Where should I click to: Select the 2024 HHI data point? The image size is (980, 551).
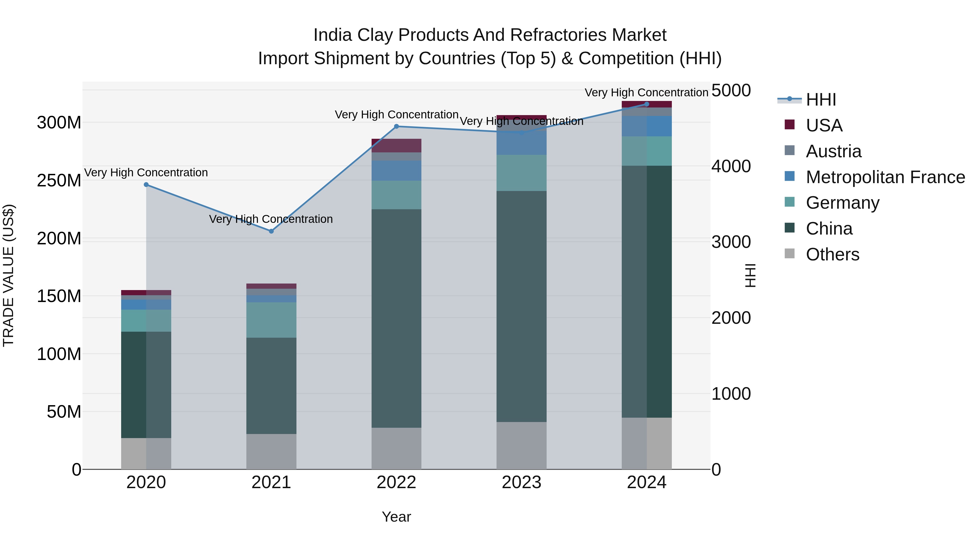tap(647, 104)
